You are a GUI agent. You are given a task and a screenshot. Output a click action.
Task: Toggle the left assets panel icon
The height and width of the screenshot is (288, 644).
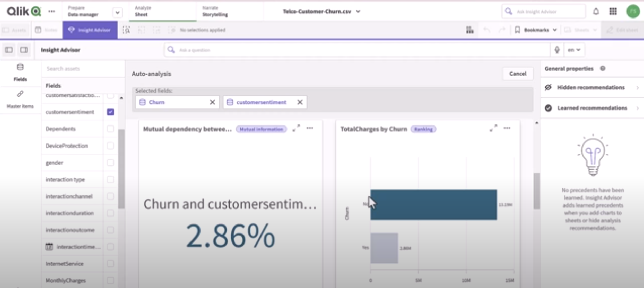coord(9,50)
